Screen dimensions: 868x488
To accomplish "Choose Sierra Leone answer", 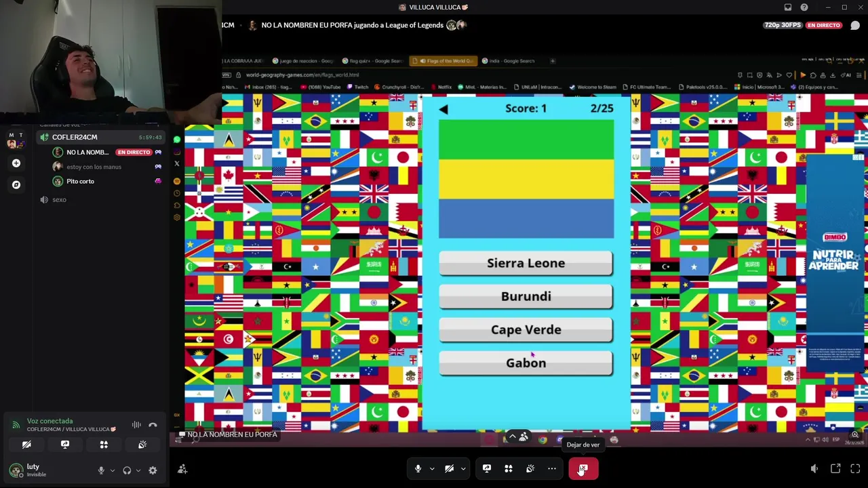I will pos(526,263).
